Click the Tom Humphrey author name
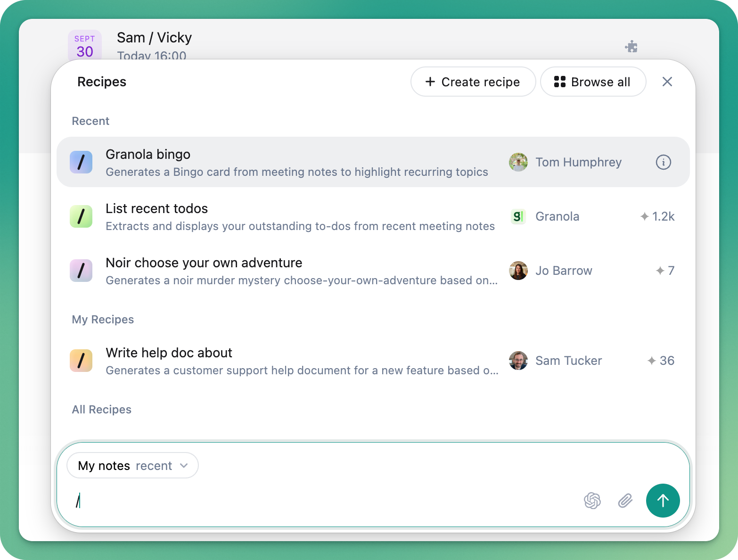Viewport: 738px width, 560px height. (x=579, y=162)
